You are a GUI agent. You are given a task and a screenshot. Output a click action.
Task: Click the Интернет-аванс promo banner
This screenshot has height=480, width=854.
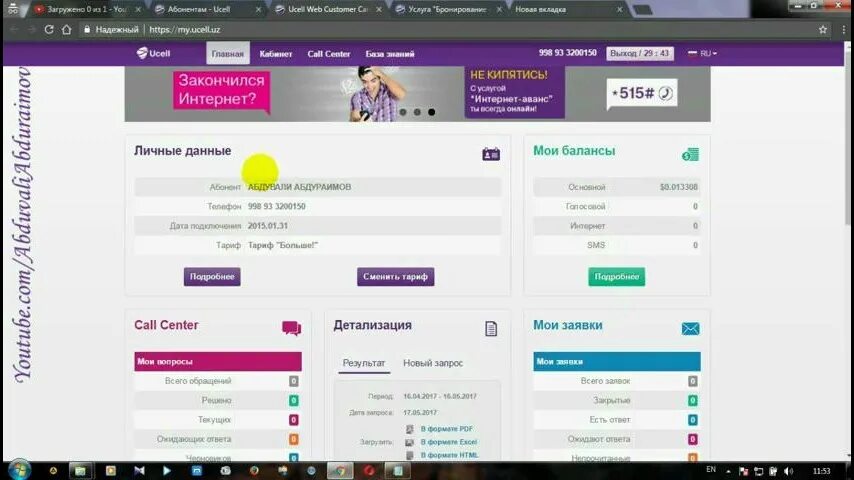click(x=417, y=94)
